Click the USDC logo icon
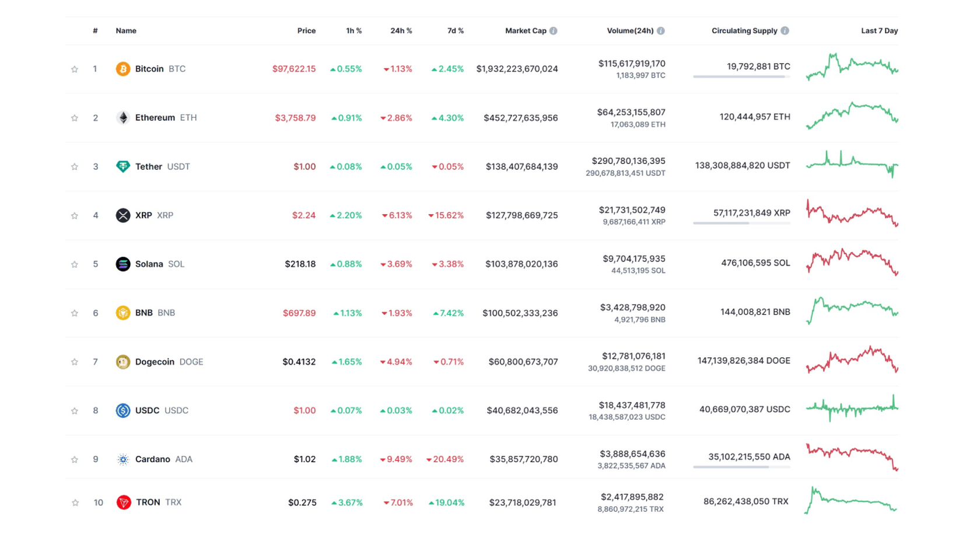The width and height of the screenshot is (980, 551). (x=123, y=410)
